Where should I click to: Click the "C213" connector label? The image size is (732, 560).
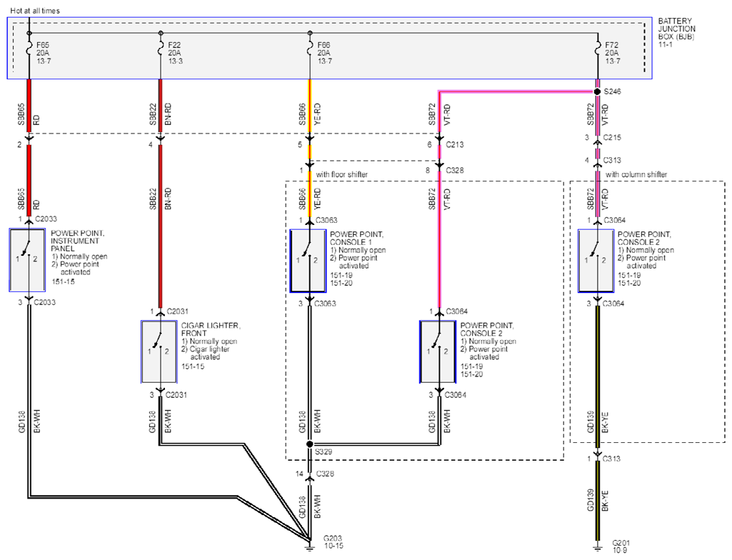pyautogui.click(x=455, y=145)
